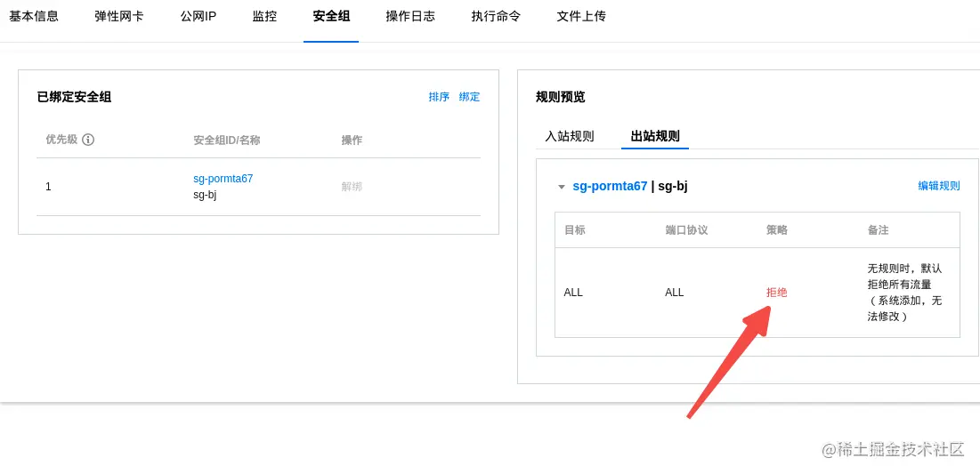Screen dimensions: 980x474
Task: Click the 策略 column header
Action: coord(777,229)
